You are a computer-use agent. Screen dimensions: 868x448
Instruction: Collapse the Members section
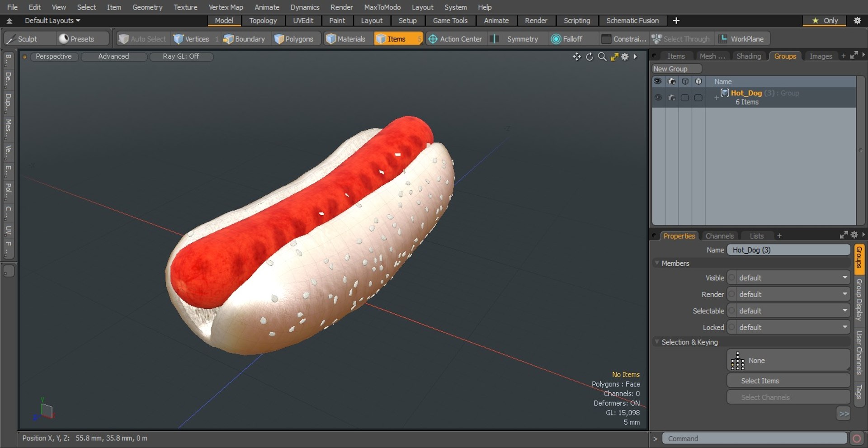657,263
